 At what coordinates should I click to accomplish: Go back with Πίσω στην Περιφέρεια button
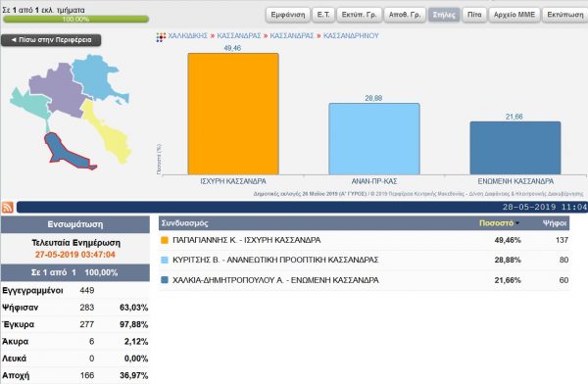[x=51, y=40]
